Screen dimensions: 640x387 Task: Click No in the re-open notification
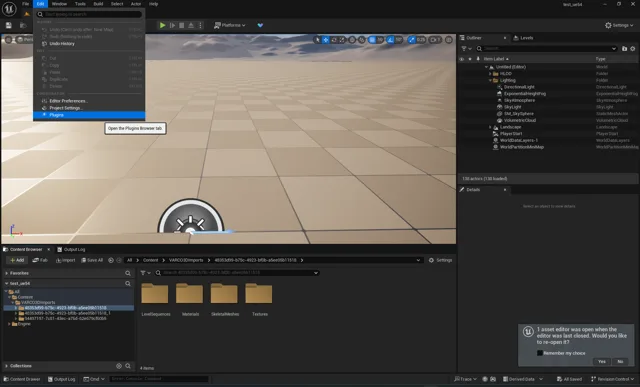pyautogui.click(x=620, y=362)
